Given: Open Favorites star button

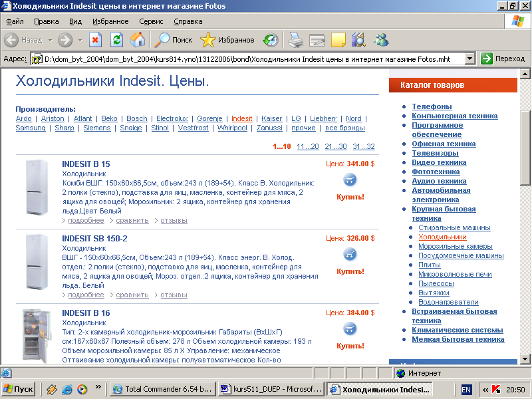Looking at the screenshot, I should (x=227, y=40).
